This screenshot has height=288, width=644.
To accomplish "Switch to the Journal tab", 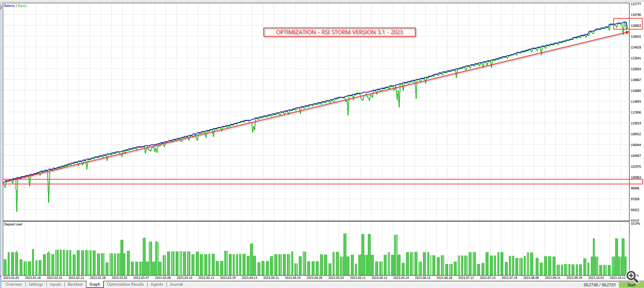I will click(x=176, y=284).
